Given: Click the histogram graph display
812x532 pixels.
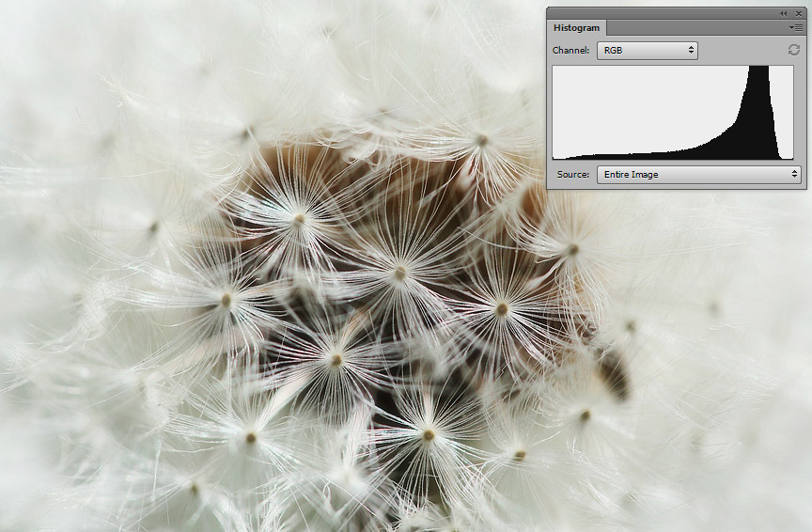Looking at the screenshot, I should pyautogui.click(x=673, y=113).
